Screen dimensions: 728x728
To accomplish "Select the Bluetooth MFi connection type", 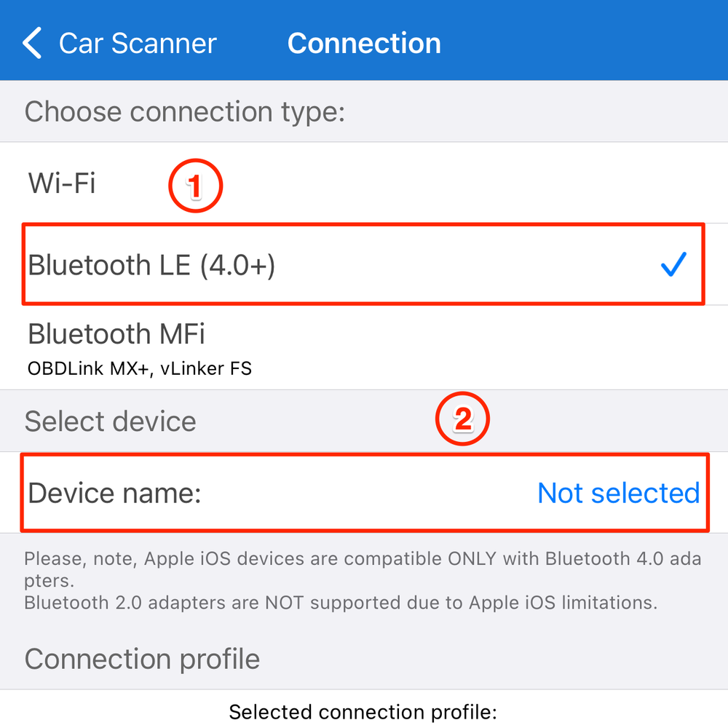I will point(116,334).
